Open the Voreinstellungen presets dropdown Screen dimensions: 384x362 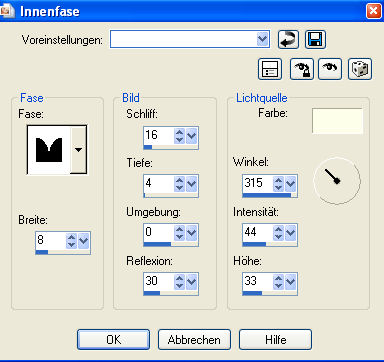tap(263, 39)
